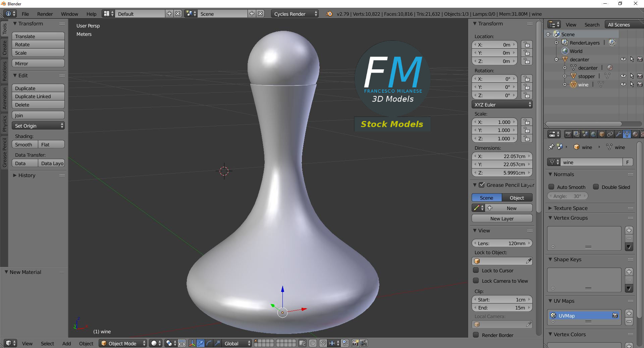The height and width of the screenshot is (348, 644).
Task: Open the 3D viewport Select menu
Action: [47, 343]
